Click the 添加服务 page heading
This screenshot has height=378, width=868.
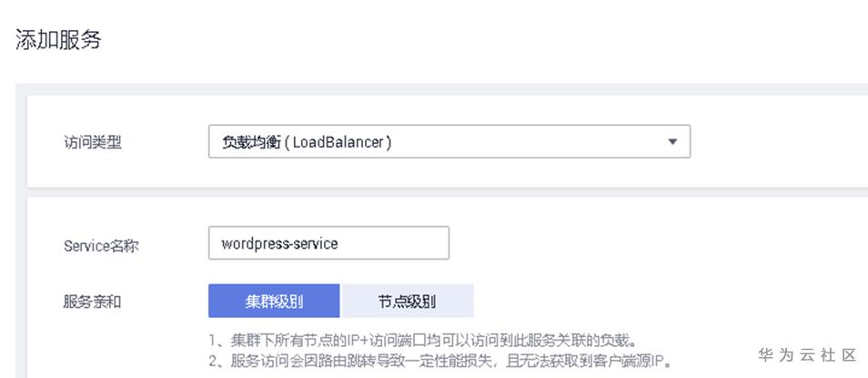[58, 40]
